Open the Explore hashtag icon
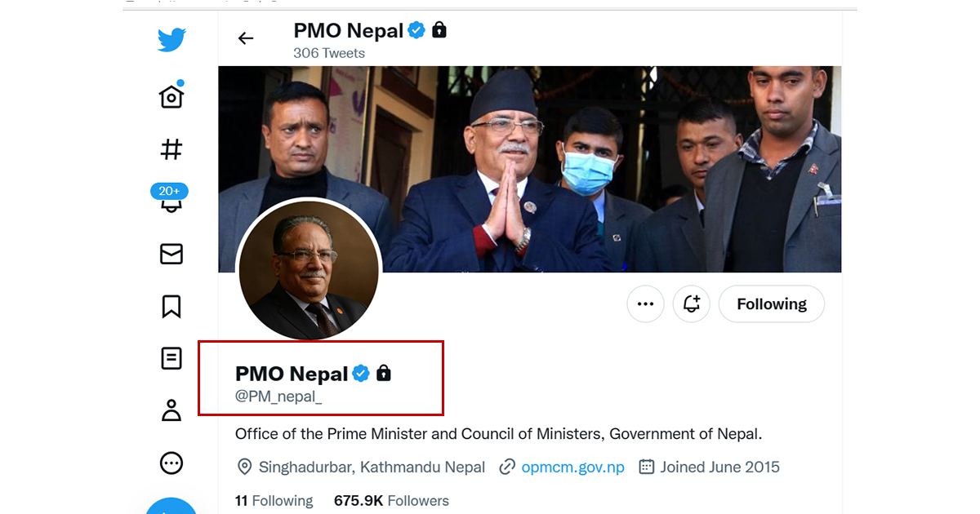Image resolution: width=980 pixels, height=514 pixels. [171, 149]
